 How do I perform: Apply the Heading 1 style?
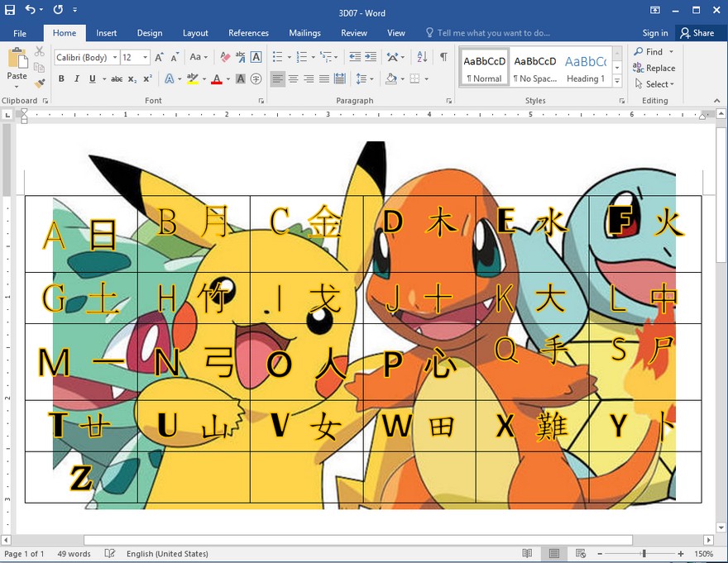[586, 68]
